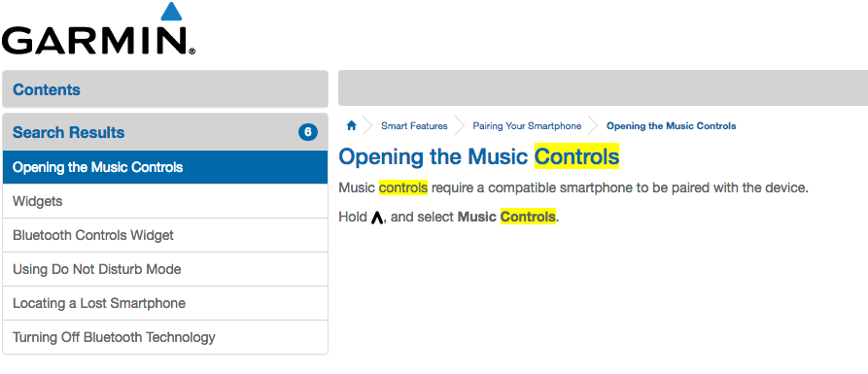Go to home via breadcrumb house icon

click(351, 125)
